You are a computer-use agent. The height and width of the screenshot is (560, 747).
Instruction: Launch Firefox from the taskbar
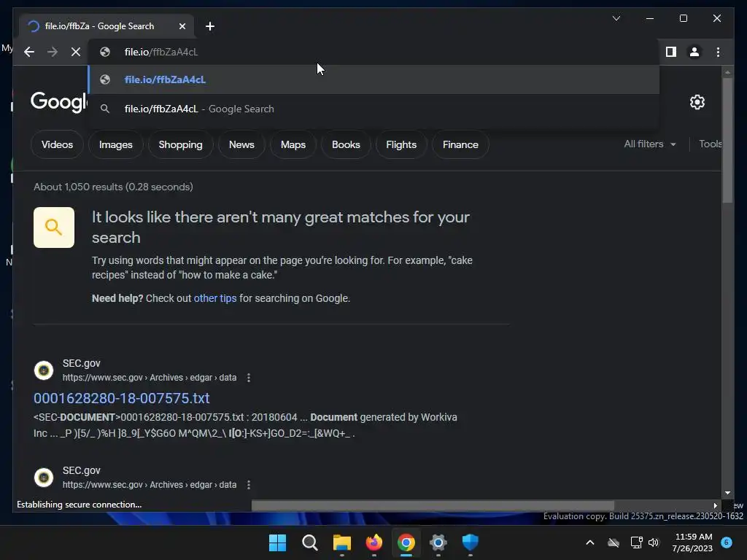point(374,542)
